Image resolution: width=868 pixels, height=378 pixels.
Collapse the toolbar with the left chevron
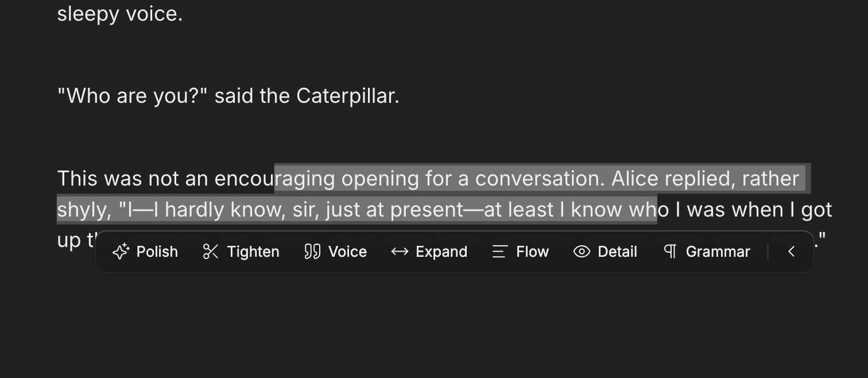791,252
